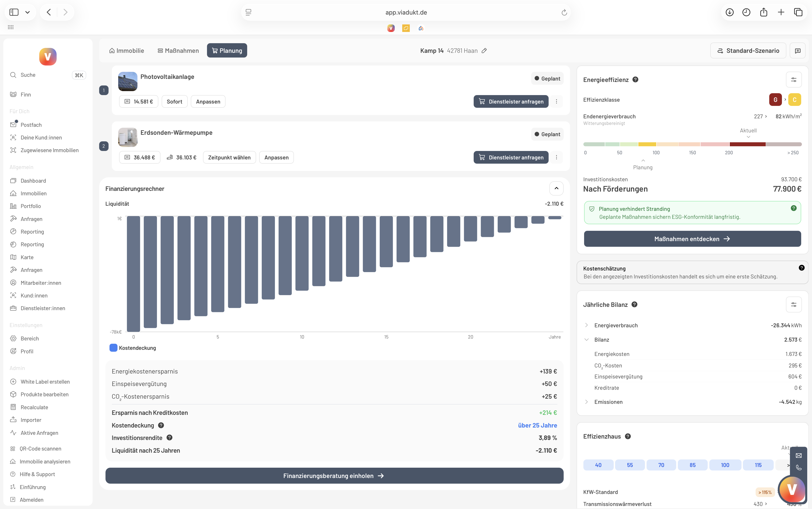Switch to the Immobilie tab
The height and width of the screenshot is (509, 812).
tap(127, 50)
